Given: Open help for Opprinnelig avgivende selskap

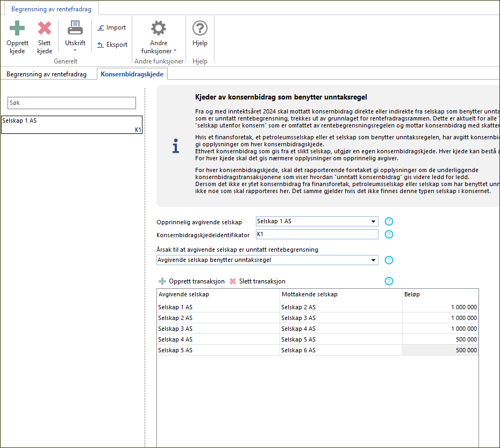Looking at the screenshot, I should (389, 222).
